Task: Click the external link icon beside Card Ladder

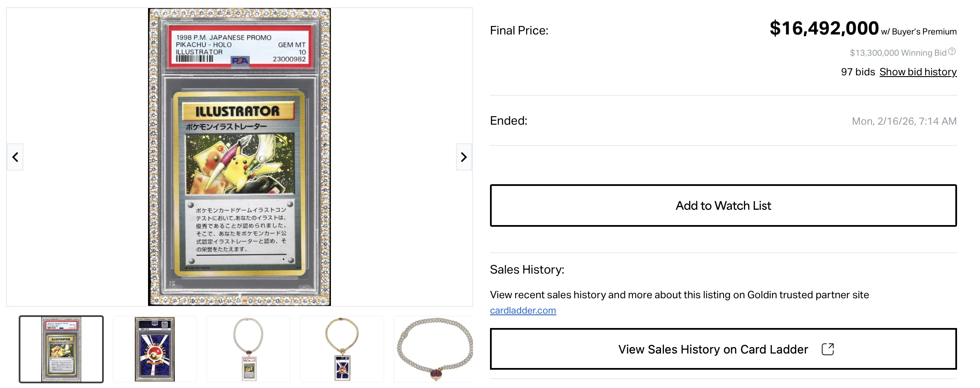Action: 827,349
